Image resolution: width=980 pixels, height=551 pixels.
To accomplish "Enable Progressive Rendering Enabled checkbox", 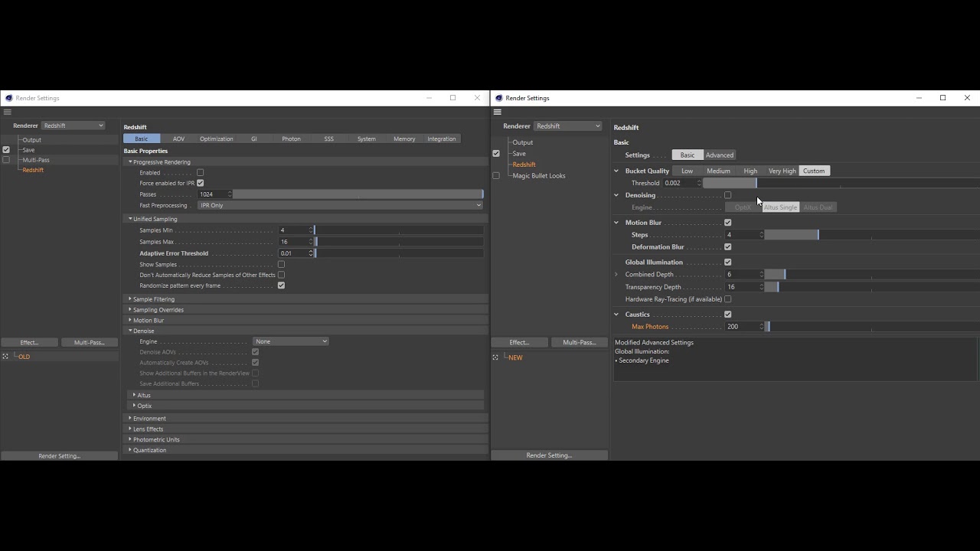I will (x=201, y=173).
